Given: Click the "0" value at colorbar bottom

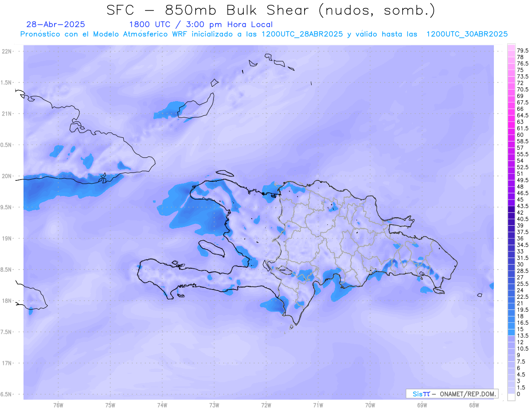Looking at the screenshot, I should point(518,394).
